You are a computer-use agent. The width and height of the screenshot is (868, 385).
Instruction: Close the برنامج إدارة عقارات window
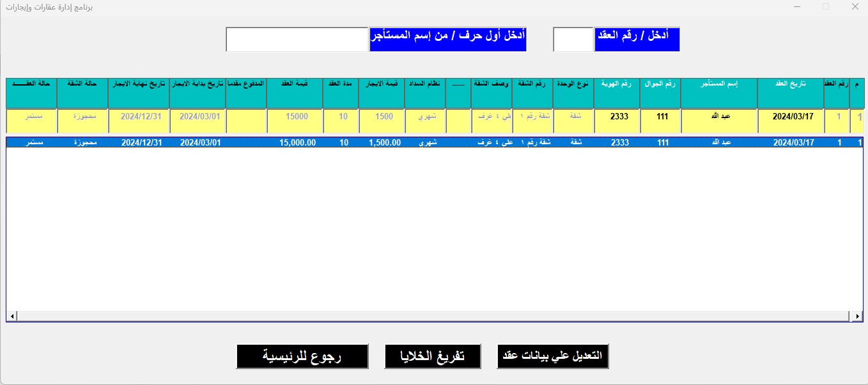click(x=855, y=6)
